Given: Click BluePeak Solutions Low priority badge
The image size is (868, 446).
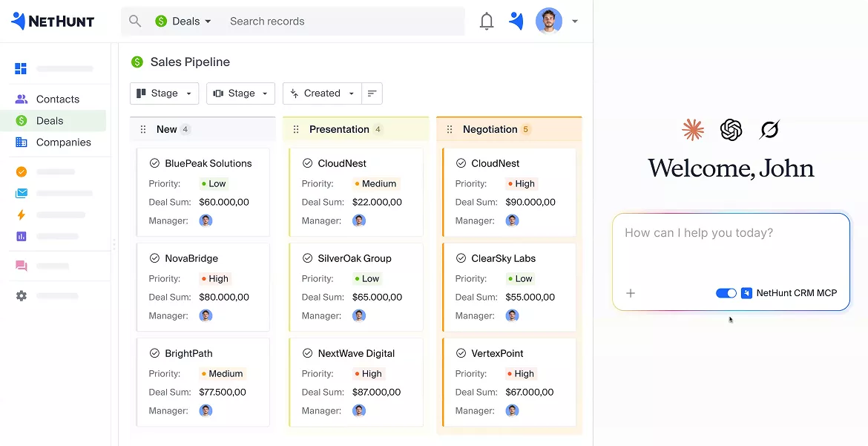Looking at the screenshot, I should (214, 184).
